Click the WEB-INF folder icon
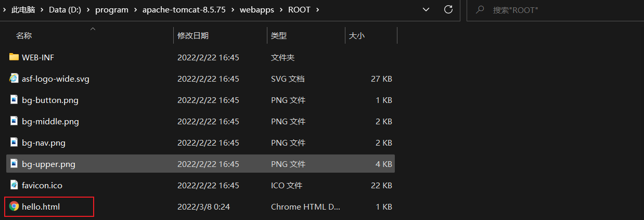 point(14,57)
